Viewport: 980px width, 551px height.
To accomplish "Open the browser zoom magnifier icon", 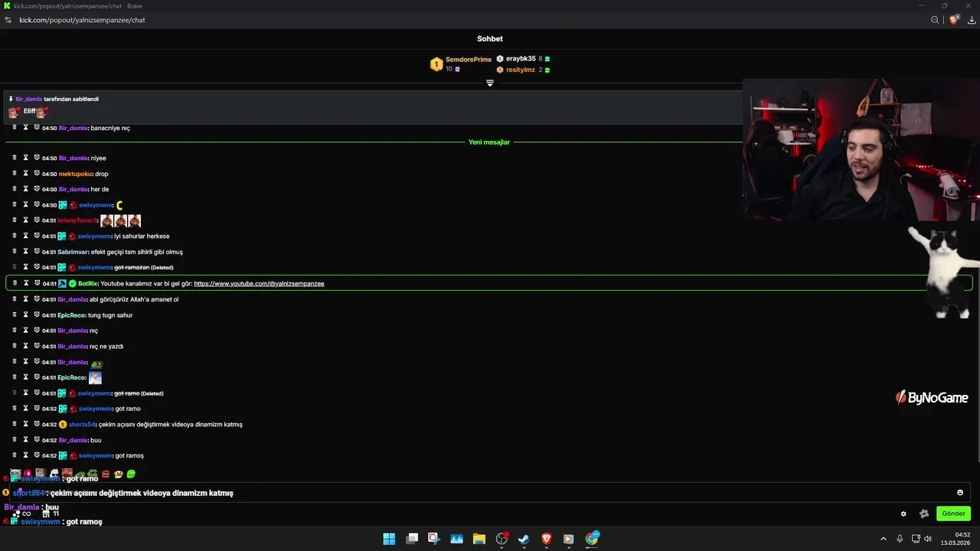I will [x=935, y=20].
